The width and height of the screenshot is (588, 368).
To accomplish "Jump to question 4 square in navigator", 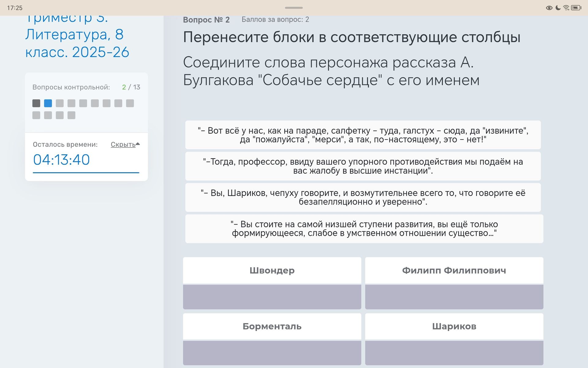I will tap(71, 103).
